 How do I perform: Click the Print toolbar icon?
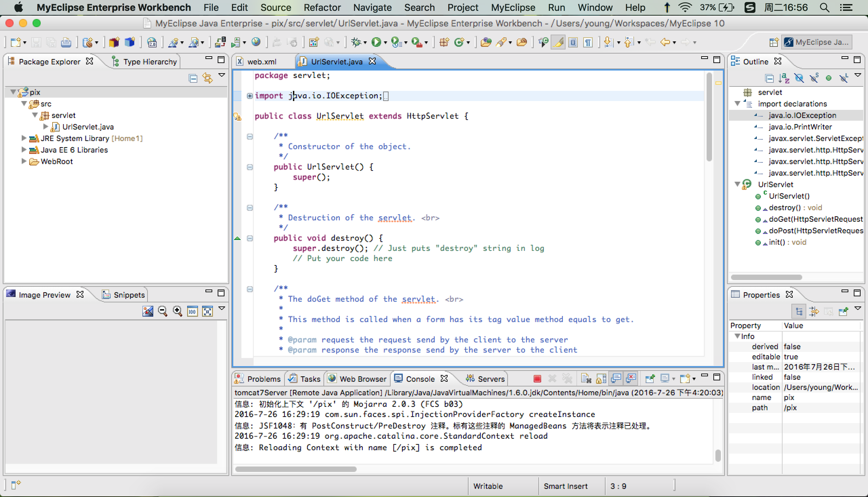click(66, 42)
